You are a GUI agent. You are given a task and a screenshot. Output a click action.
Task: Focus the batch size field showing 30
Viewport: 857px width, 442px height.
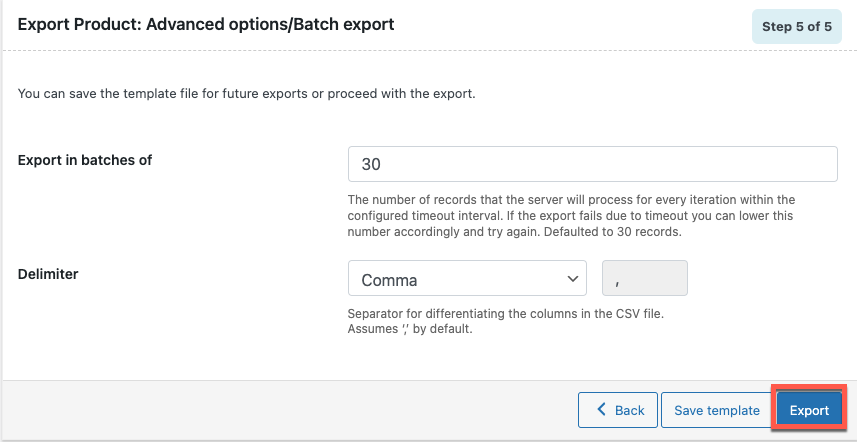[x=592, y=164]
